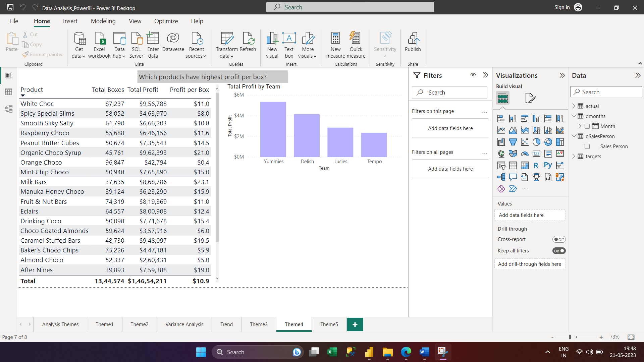Select the line chart visual
The image size is (644, 362).
[501, 130]
